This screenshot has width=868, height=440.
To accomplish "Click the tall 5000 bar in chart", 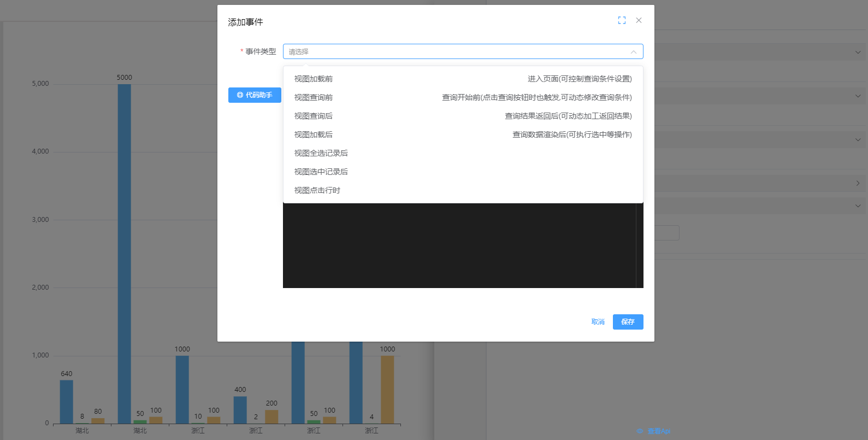I will point(125,246).
